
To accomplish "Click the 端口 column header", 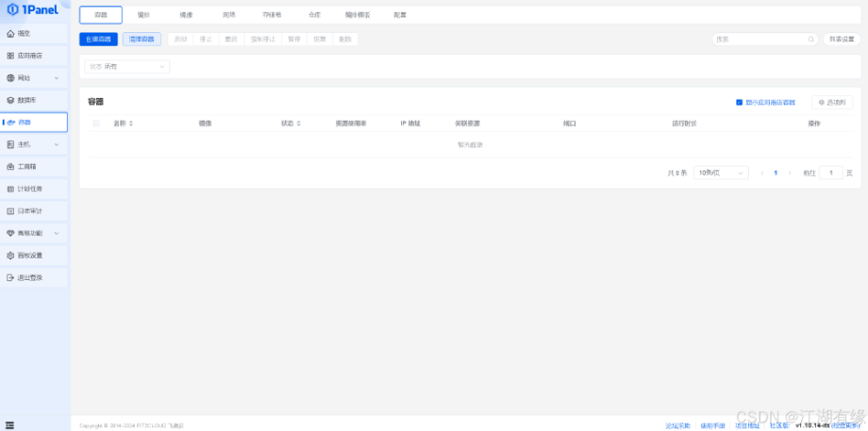I will tap(570, 124).
